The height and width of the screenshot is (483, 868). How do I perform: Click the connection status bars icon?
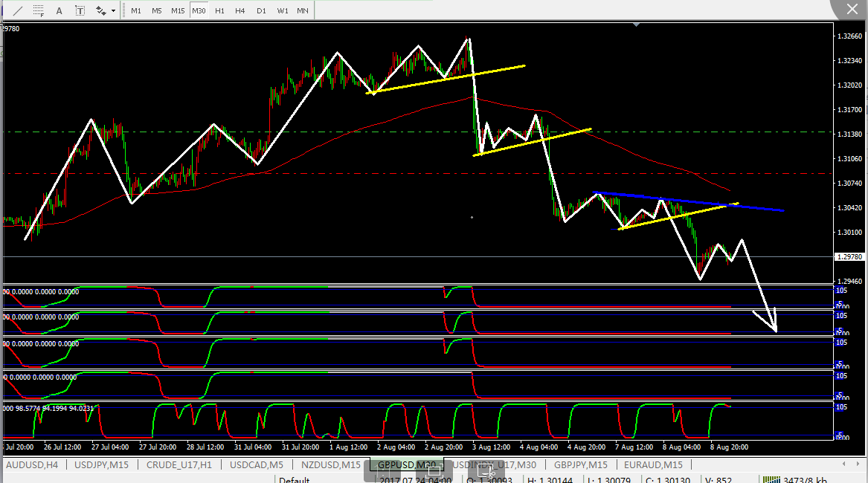(x=771, y=479)
